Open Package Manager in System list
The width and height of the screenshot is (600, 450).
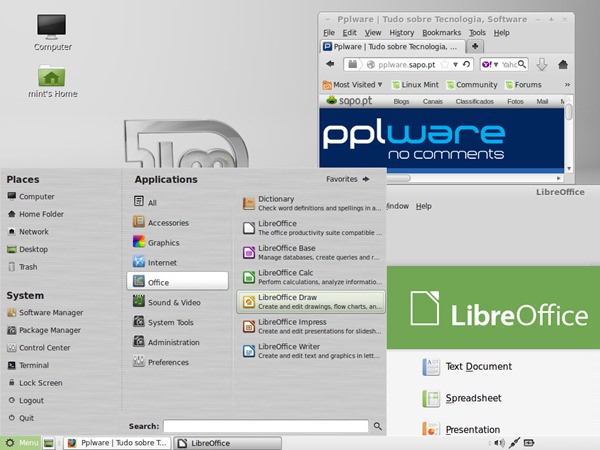pyautogui.click(x=44, y=330)
